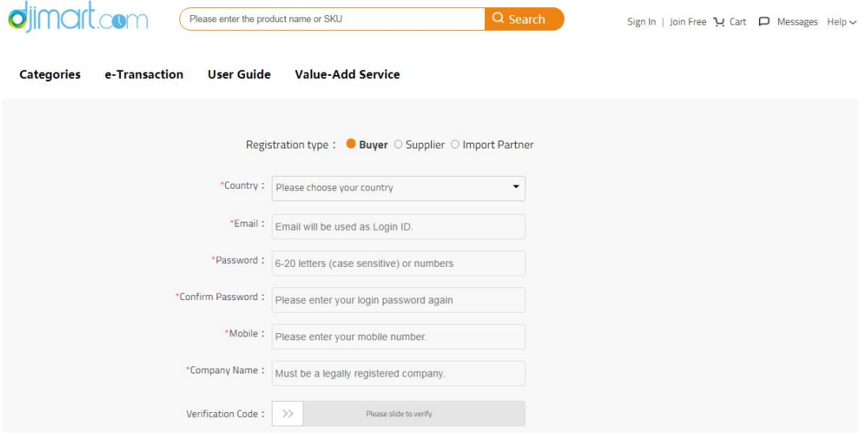Click the double-arrow verification slider handle
The image size is (868, 435).
(x=287, y=414)
